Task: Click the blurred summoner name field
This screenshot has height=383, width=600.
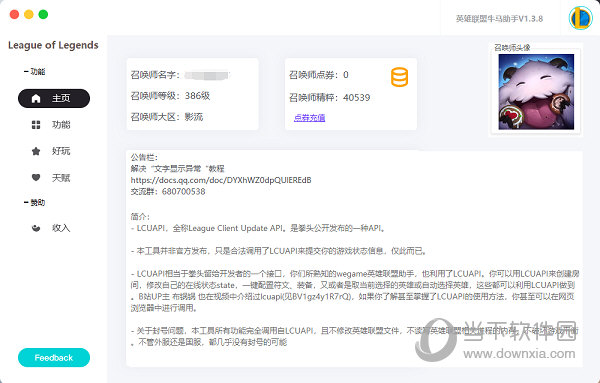Action: click(207, 75)
